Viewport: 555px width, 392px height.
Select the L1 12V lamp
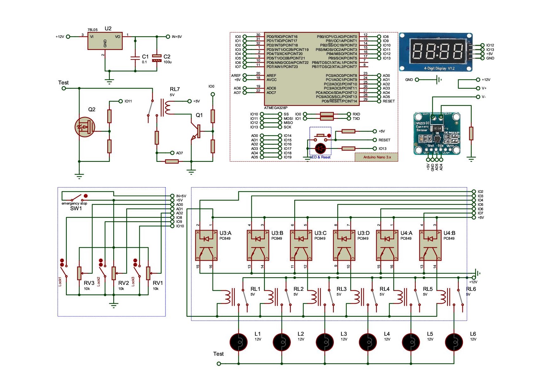coord(239,342)
